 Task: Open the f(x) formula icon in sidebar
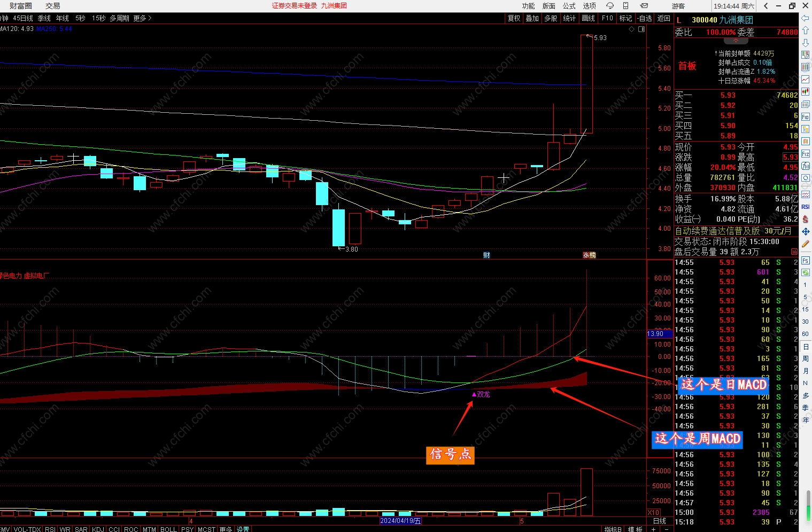click(805, 166)
